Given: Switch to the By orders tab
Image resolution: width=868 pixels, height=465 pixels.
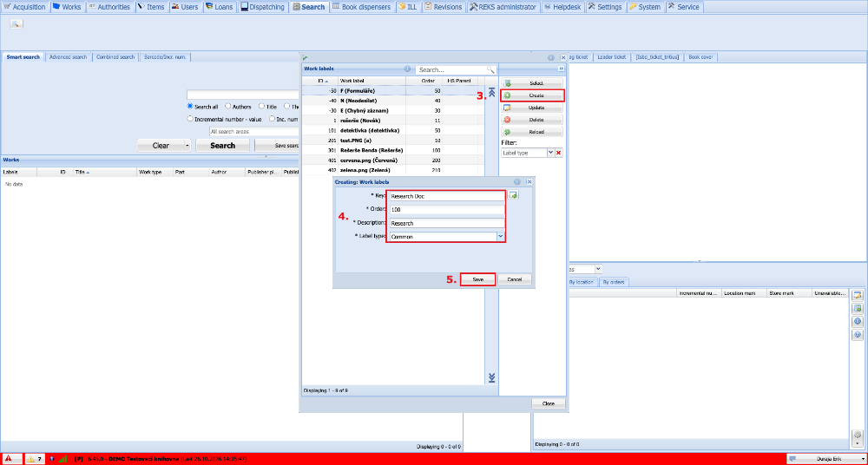Looking at the screenshot, I should pos(614,282).
